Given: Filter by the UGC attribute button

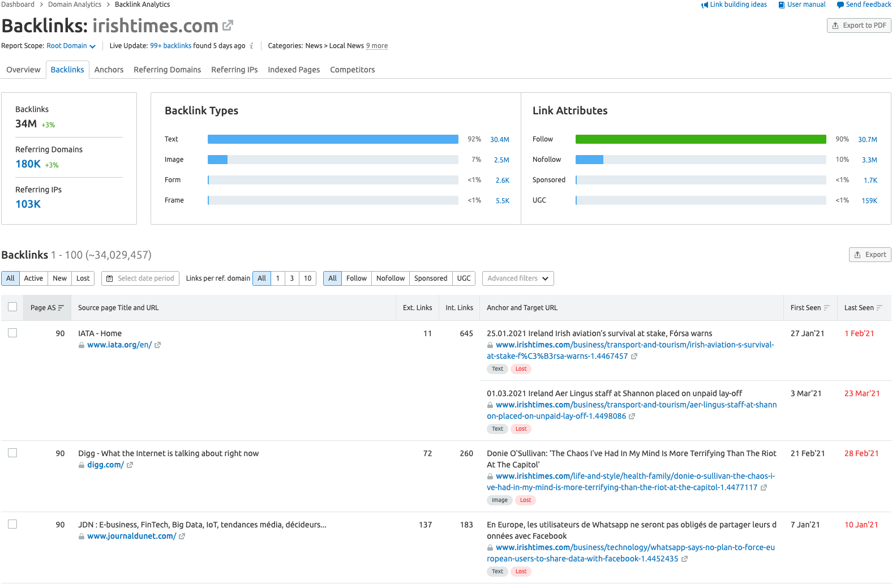Looking at the screenshot, I should click(x=464, y=278).
